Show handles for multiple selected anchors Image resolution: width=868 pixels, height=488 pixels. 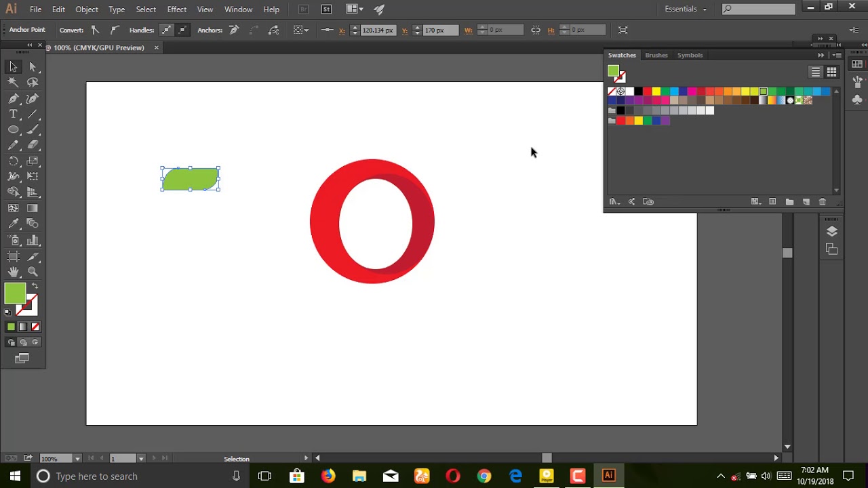coord(166,30)
